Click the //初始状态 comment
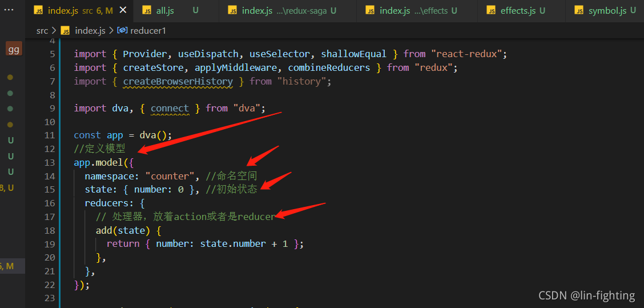The image size is (644, 308). 231,190
